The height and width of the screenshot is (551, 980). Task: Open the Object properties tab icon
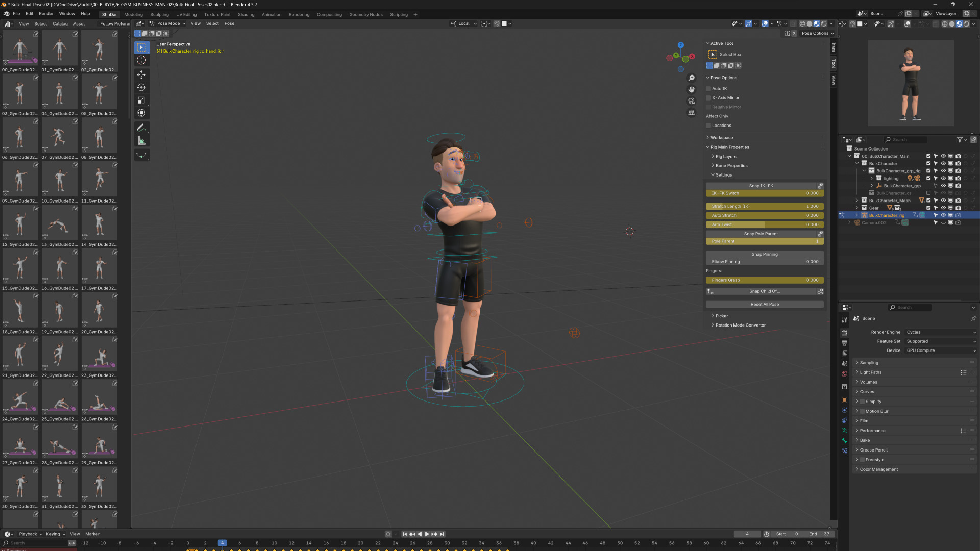coord(844,400)
